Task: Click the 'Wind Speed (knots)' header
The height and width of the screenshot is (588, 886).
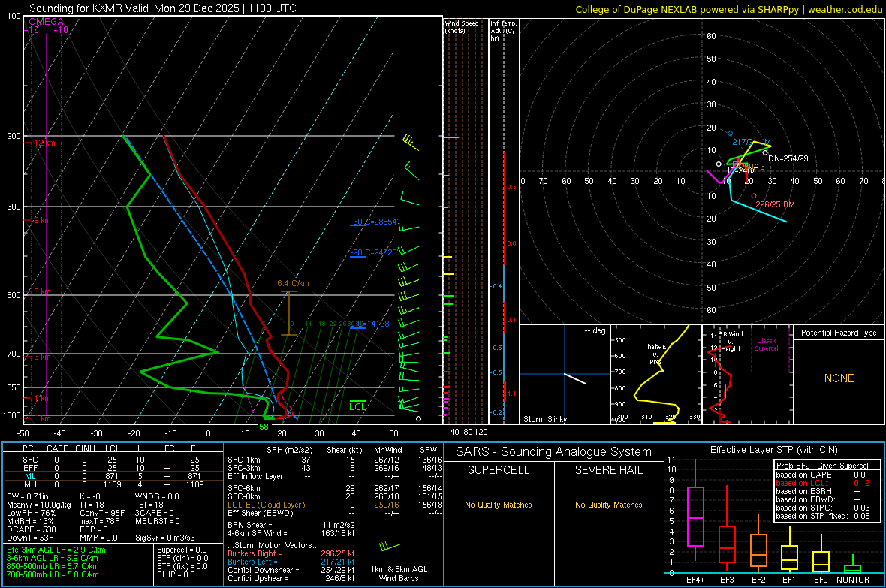Action: point(462,26)
